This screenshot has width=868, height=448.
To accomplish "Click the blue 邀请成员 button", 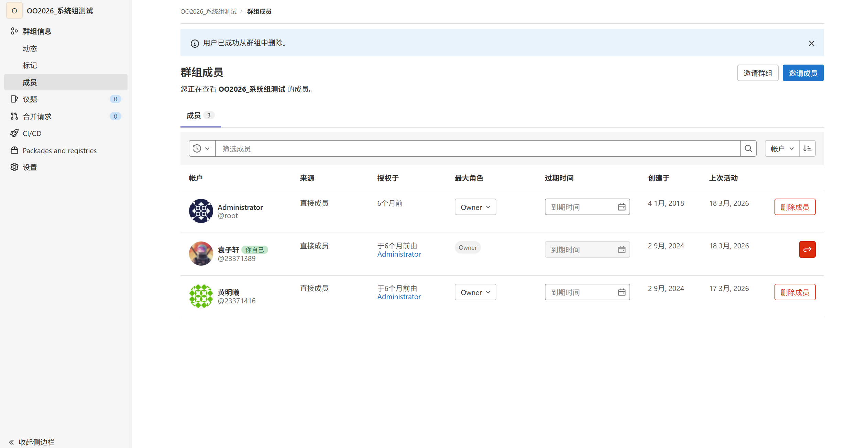I will pos(803,73).
